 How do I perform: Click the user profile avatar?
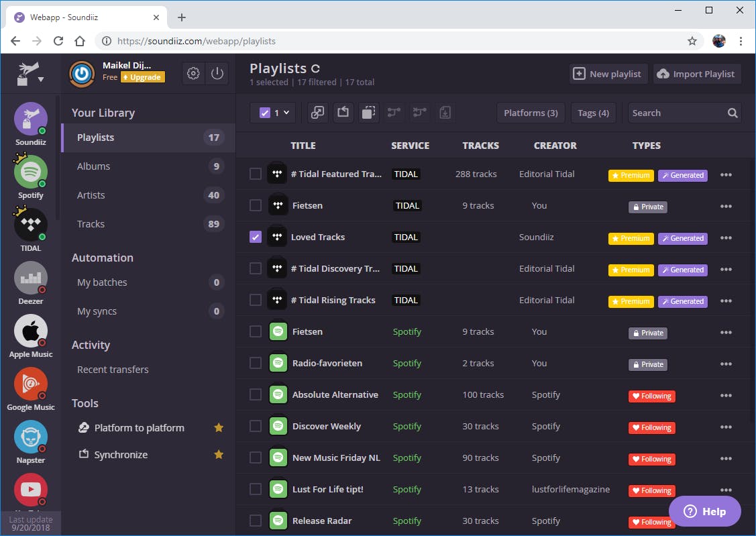coord(82,74)
